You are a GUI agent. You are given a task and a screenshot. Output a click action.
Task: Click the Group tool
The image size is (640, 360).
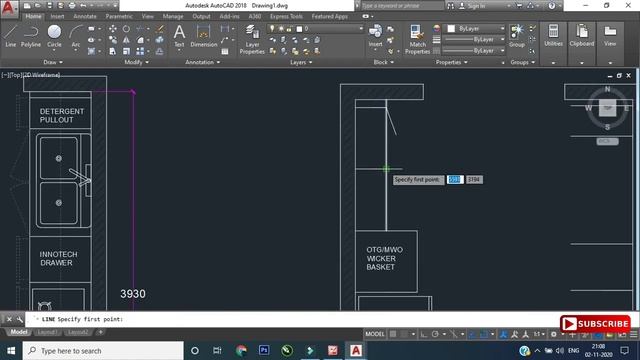click(x=517, y=36)
